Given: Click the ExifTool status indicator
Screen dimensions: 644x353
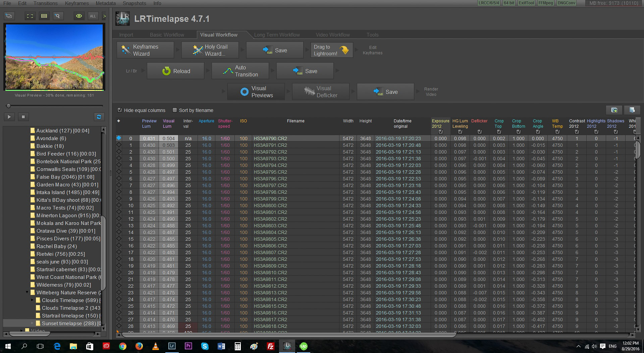Looking at the screenshot, I should pos(526,3).
